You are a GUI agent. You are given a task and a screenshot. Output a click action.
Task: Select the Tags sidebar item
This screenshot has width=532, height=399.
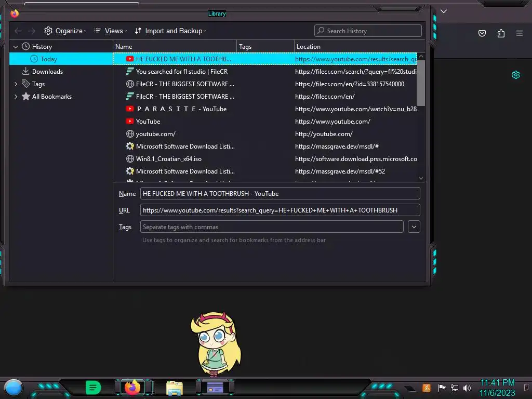tap(38, 84)
